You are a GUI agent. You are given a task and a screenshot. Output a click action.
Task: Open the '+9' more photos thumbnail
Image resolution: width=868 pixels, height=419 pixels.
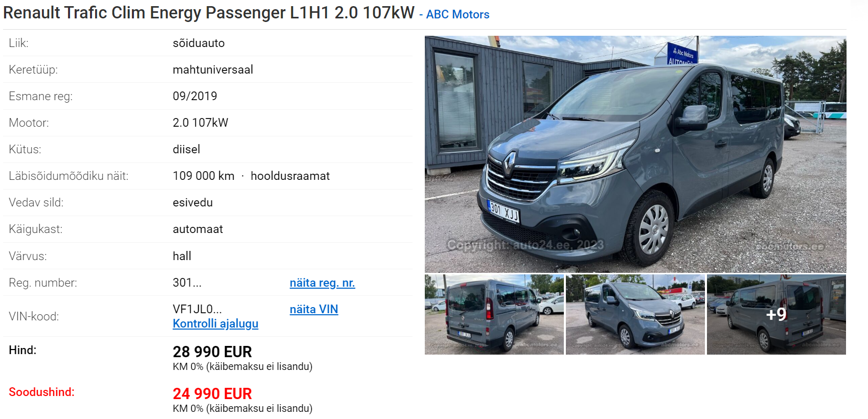(x=776, y=314)
